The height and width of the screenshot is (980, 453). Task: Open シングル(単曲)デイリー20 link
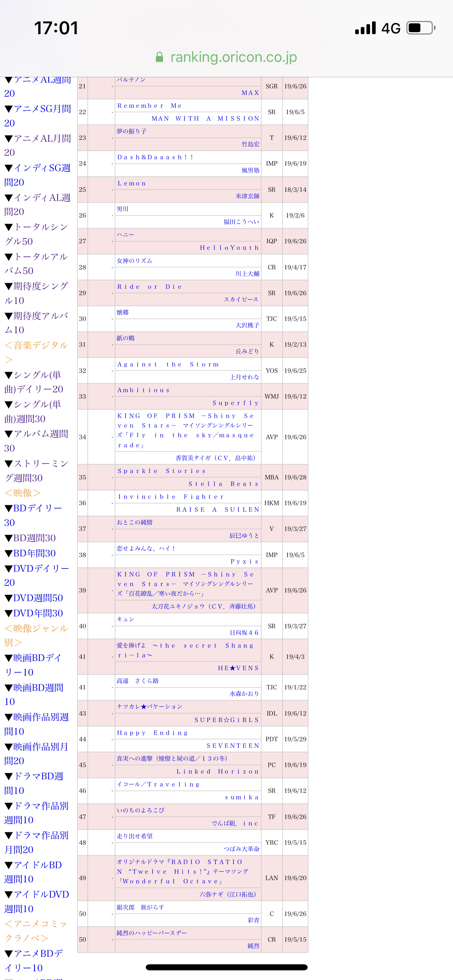click(x=34, y=382)
